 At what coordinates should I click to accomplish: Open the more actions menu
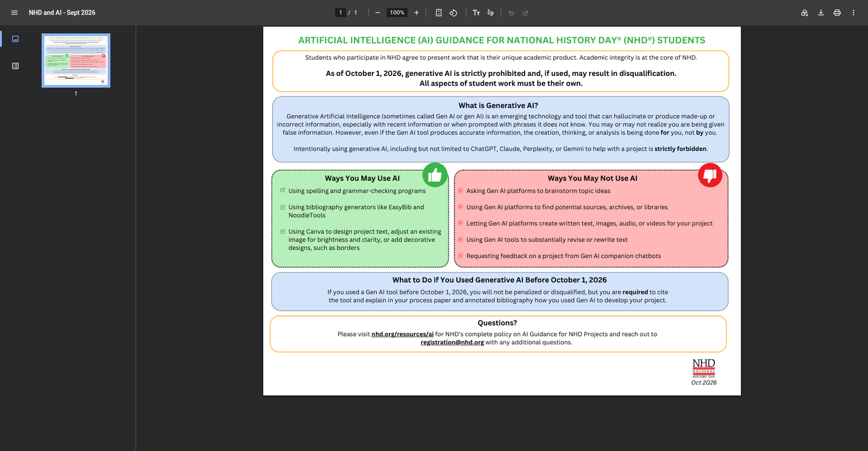pos(853,12)
